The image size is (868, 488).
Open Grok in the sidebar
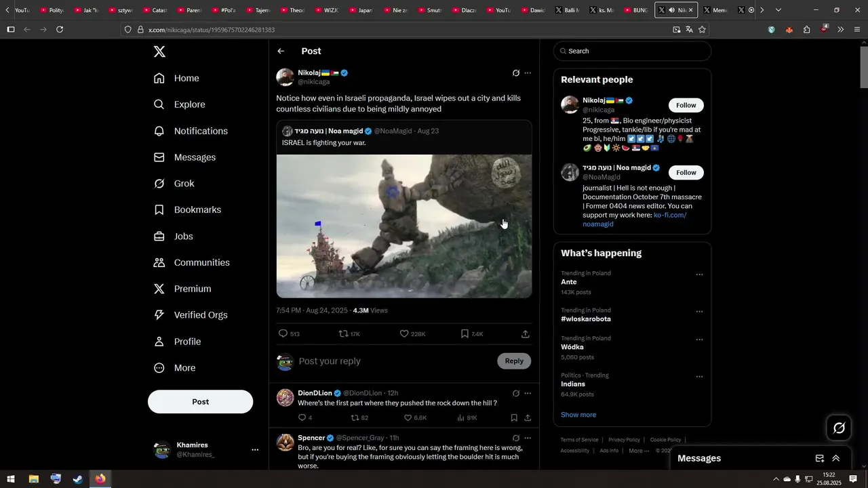click(174, 184)
